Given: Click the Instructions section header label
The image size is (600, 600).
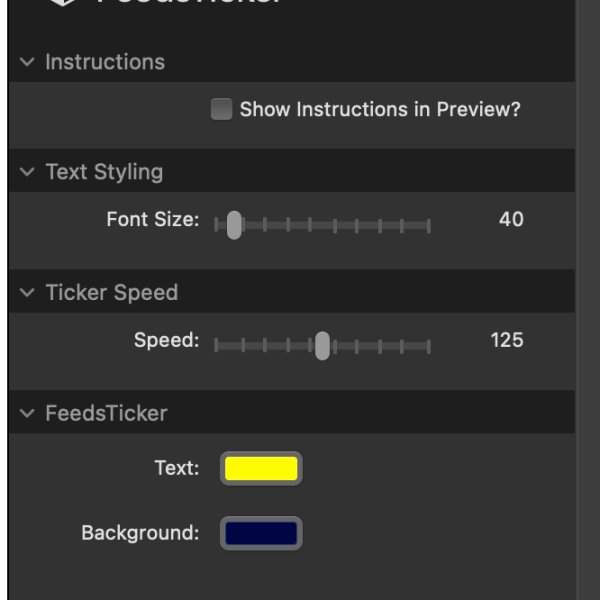Looking at the screenshot, I should (x=105, y=62).
